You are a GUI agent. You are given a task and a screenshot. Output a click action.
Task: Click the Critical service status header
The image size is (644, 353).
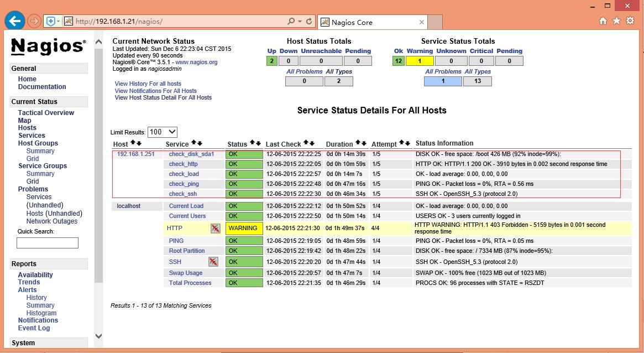click(481, 51)
